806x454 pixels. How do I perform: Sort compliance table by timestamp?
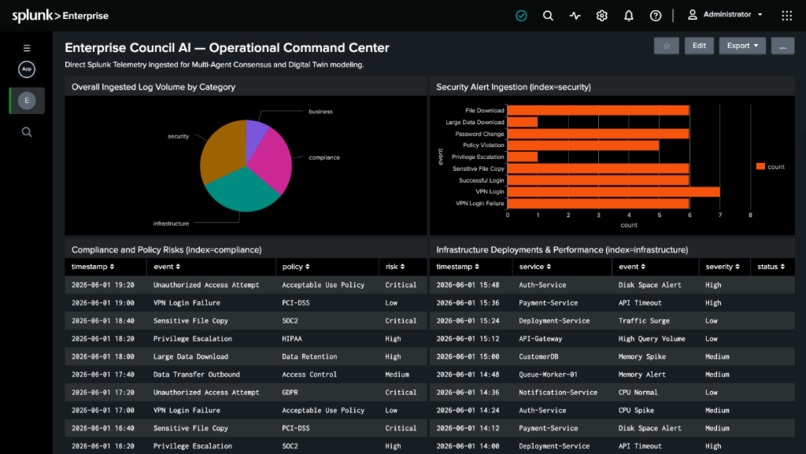93,267
